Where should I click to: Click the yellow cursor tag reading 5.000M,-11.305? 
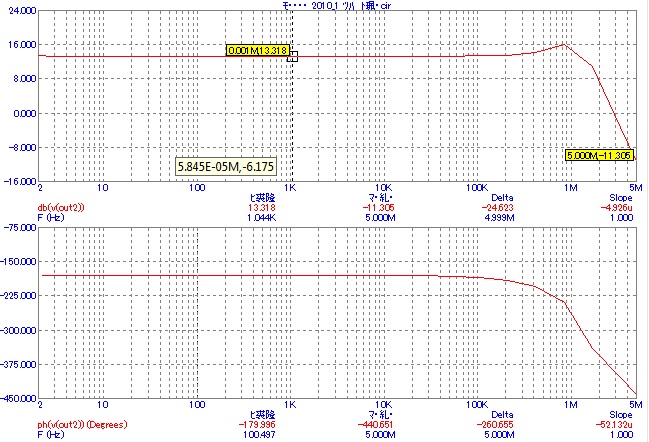599,155
